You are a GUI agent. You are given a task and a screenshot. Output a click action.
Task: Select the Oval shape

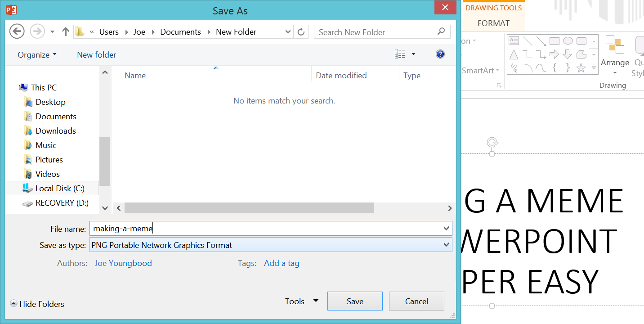pos(568,41)
